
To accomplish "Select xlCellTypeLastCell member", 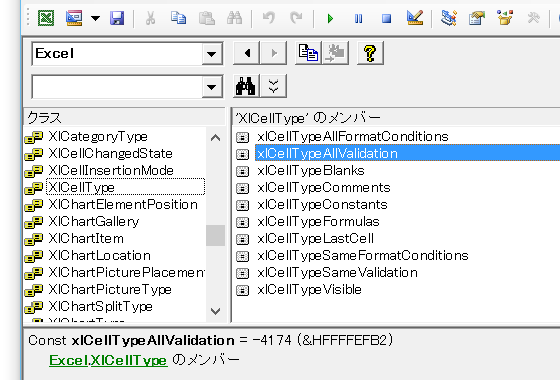I will (315, 239).
